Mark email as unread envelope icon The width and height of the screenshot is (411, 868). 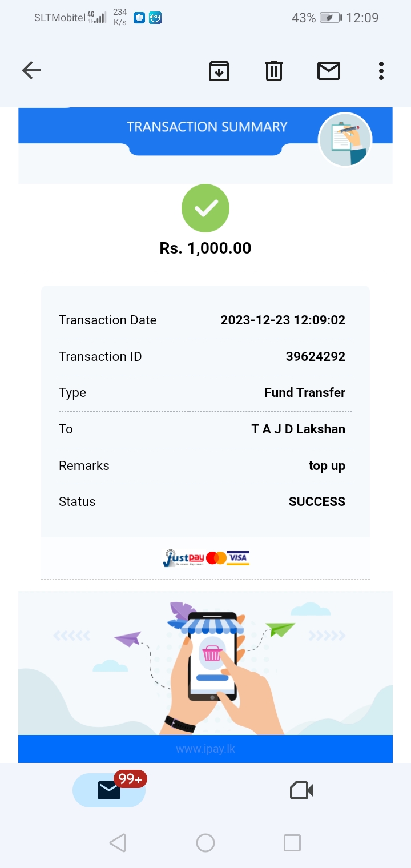point(329,71)
